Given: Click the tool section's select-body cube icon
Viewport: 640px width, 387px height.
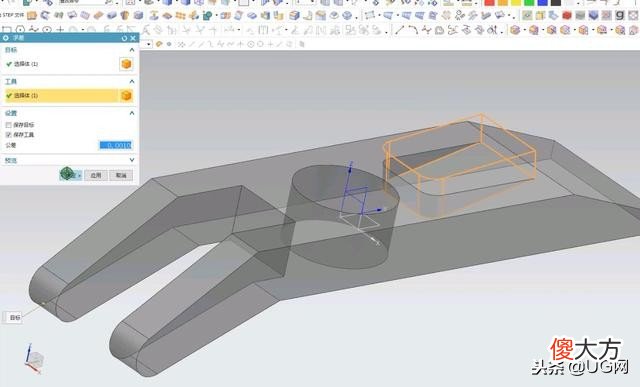Looking at the screenshot, I should pyautogui.click(x=126, y=96).
